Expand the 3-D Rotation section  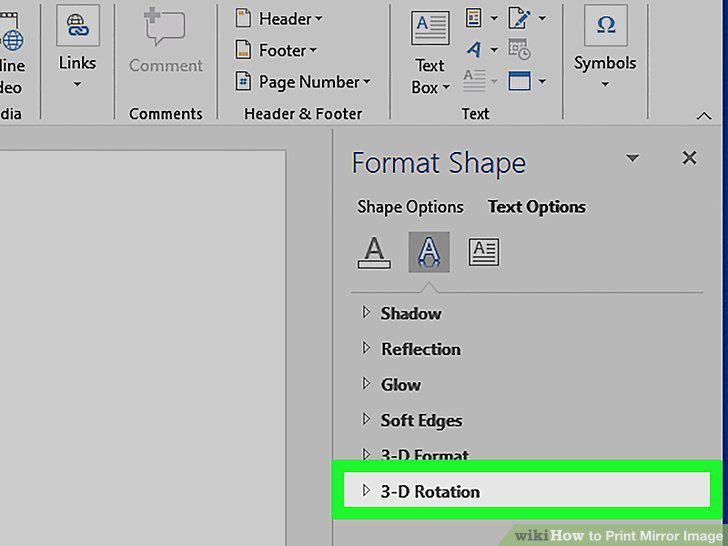pos(526,491)
